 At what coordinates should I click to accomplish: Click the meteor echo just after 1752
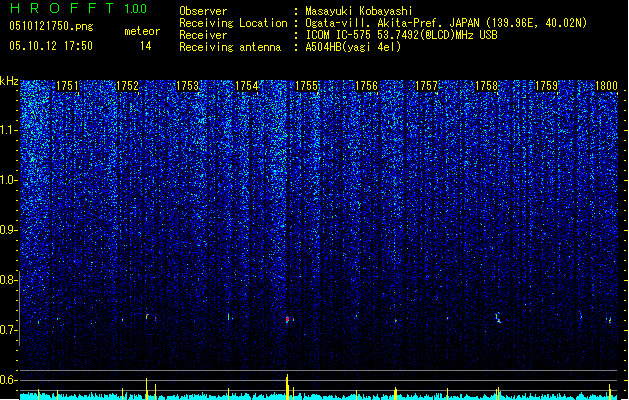[x=147, y=317]
